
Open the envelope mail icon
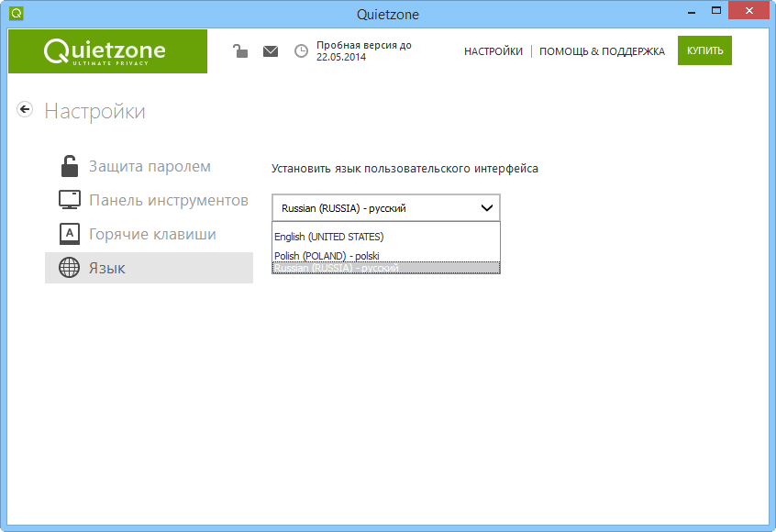[271, 51]
